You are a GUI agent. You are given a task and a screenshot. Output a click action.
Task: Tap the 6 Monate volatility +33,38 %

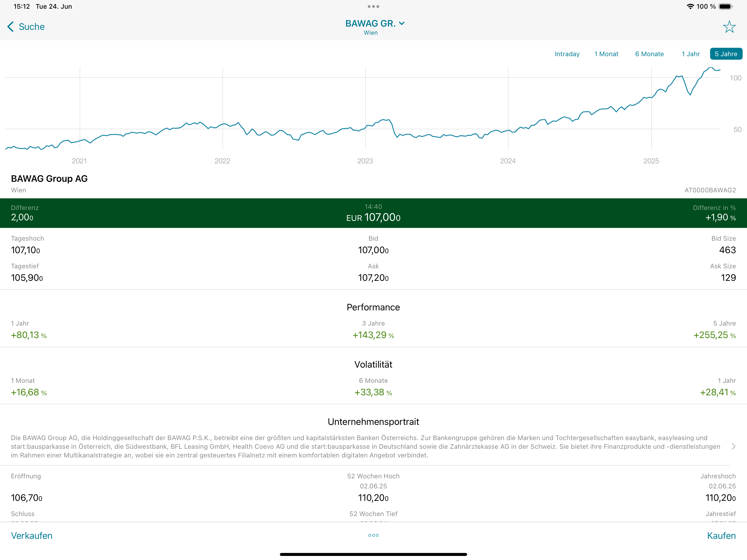pos(373,392)
